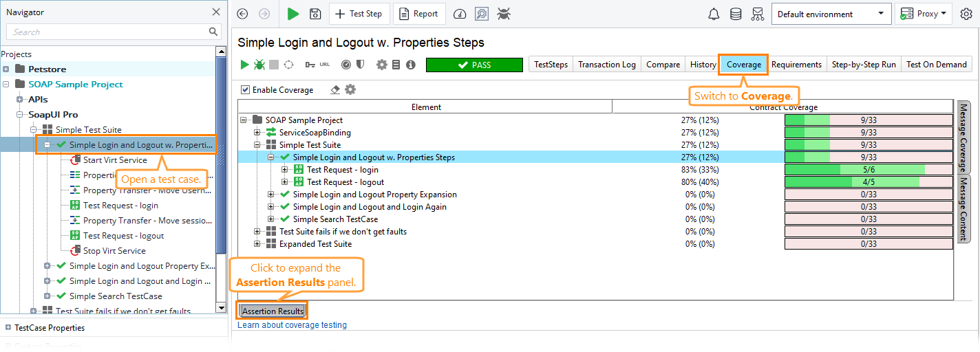Run the test case with the small green play
Screen dimensions: 980x352
tap(244, 65)
